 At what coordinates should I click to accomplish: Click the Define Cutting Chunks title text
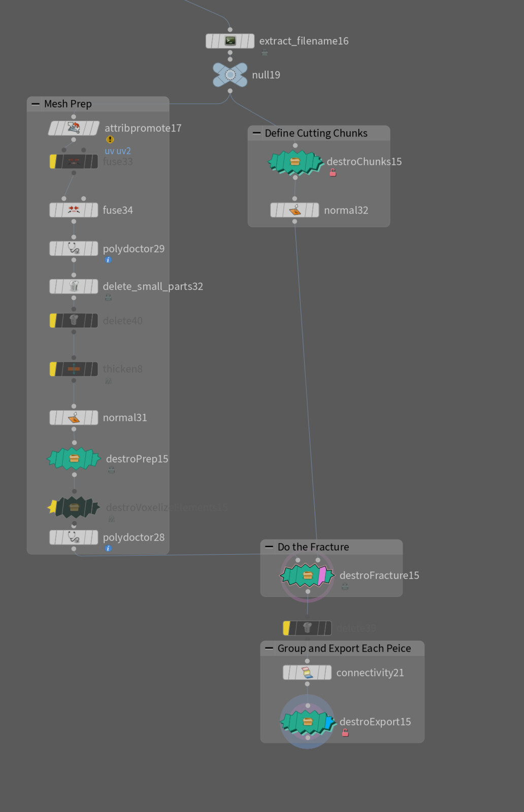pos(316,133)
